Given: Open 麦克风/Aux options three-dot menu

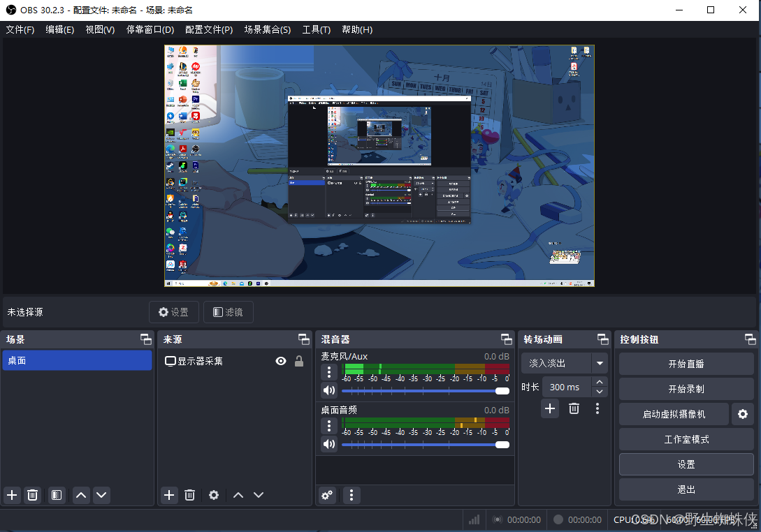Looking at the screenshot, I should click(x=329, y=372).
